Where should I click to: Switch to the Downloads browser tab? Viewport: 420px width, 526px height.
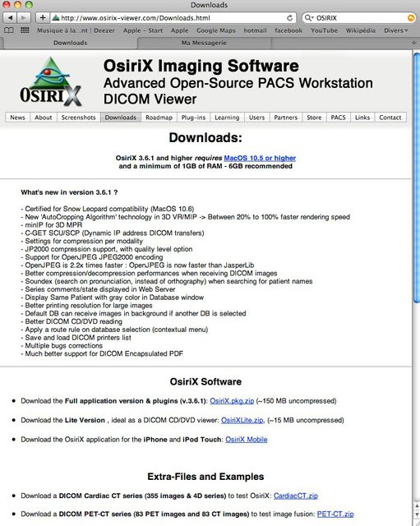[x=70, y=43]
